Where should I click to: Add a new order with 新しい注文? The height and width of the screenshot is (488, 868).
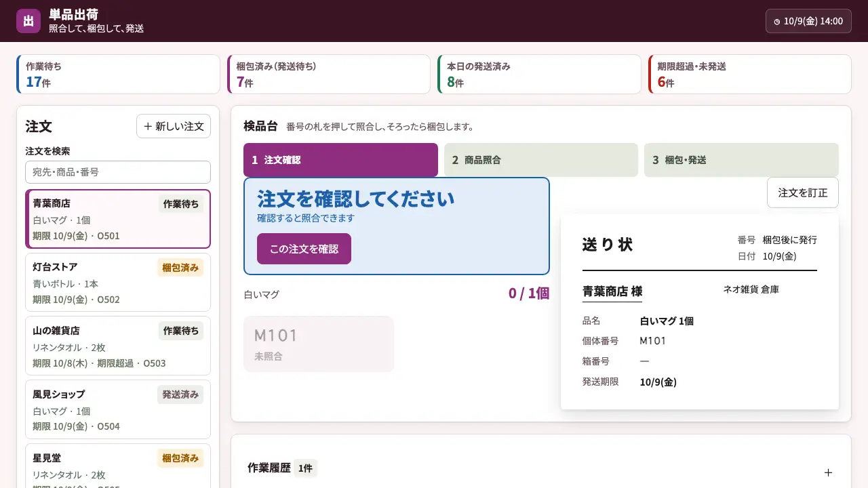[174, 126]
